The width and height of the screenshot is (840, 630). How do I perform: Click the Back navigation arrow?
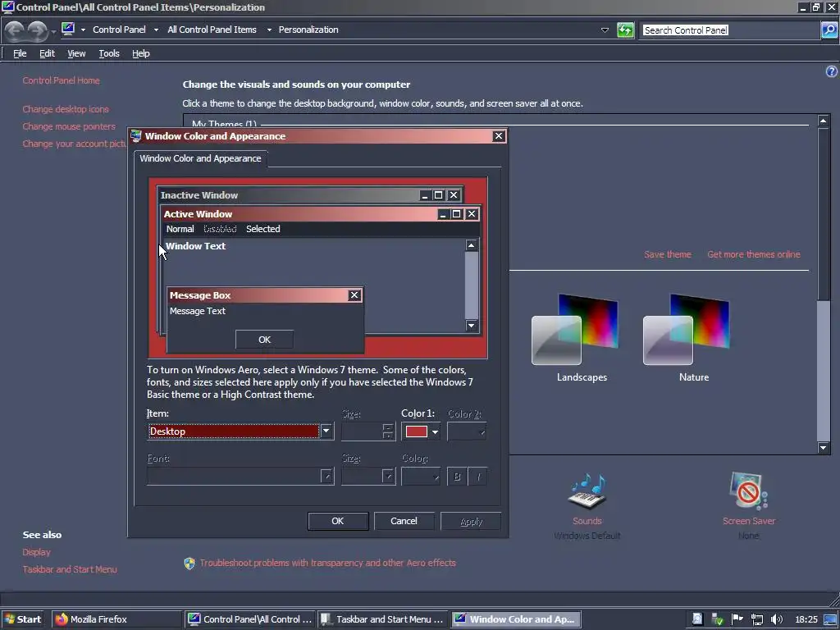click(x=15, y=30)
